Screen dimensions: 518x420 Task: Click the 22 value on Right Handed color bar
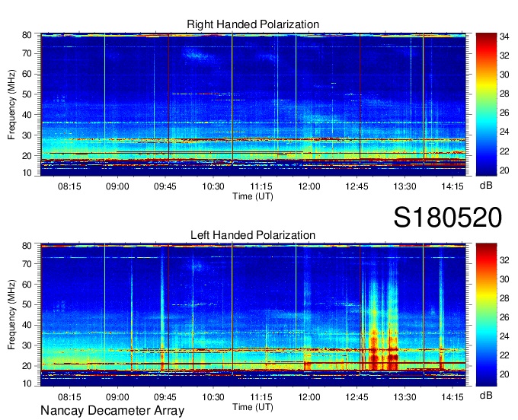coord(504,151)
